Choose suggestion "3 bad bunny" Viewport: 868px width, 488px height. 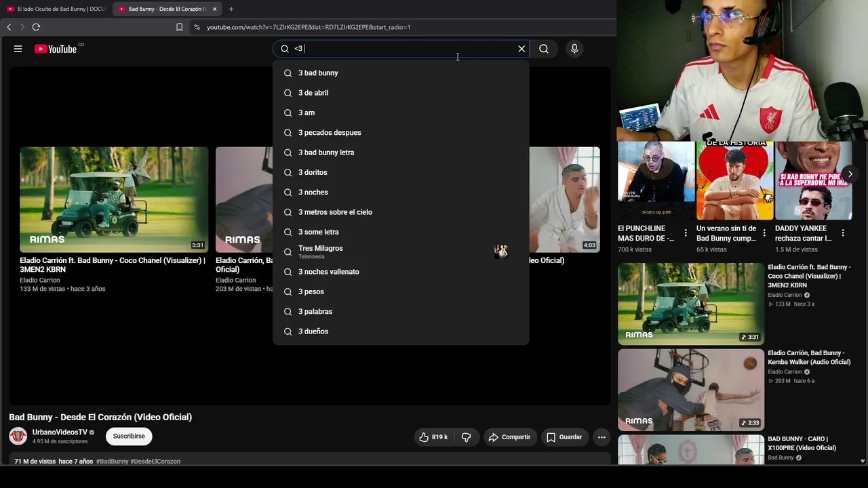click(x=401, y=73)
